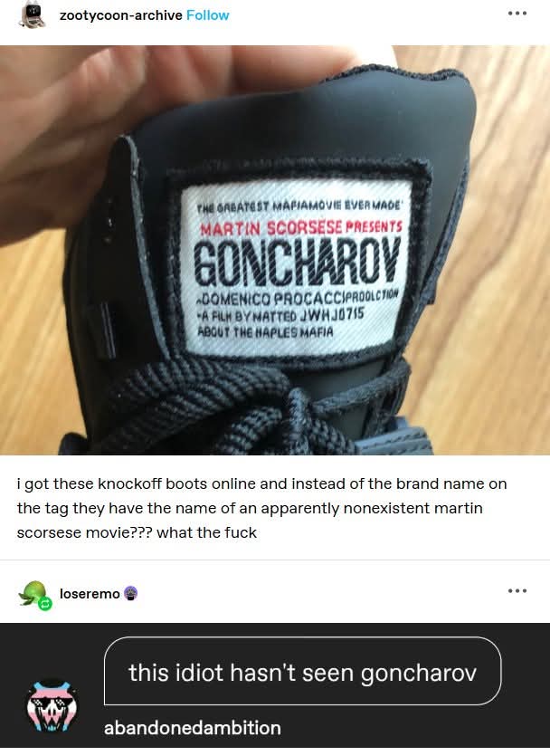The height and width of the screenshot is (756, 550).
Task: Open the original post's three-dot menu
Action: [517, 14]
